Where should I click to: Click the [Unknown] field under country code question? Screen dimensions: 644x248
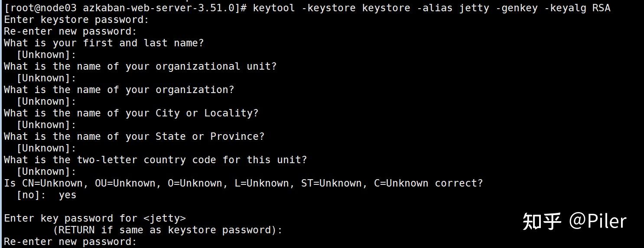pos(46,171)
